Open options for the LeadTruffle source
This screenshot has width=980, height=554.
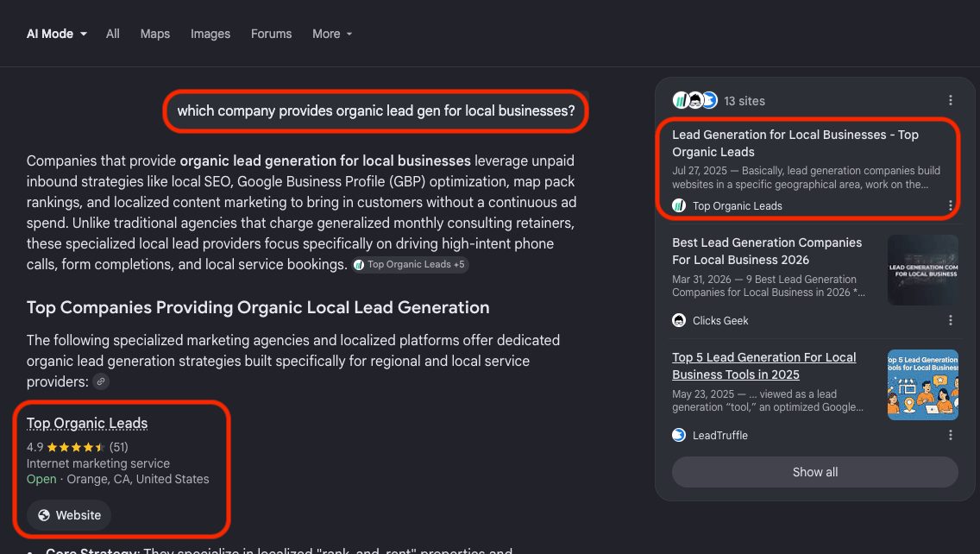pos(950,435)
